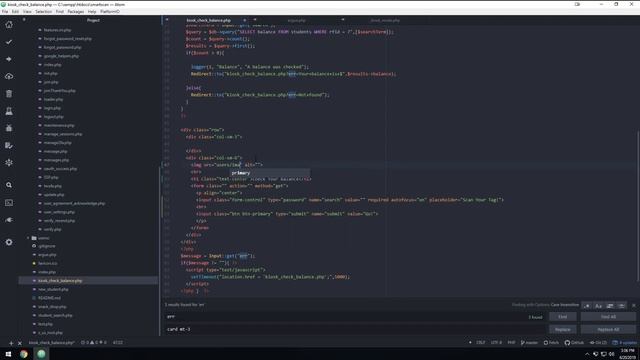Open README.md in the project tree
The width and height of the screenshot is (640, 360).
49,298
